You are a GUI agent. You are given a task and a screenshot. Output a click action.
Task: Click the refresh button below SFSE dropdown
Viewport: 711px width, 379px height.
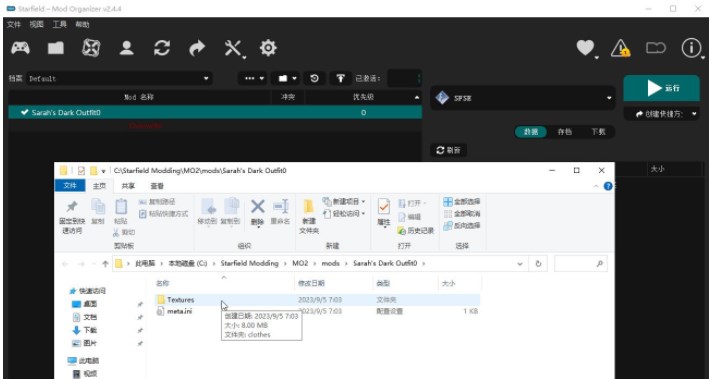[x=448, y=150]
